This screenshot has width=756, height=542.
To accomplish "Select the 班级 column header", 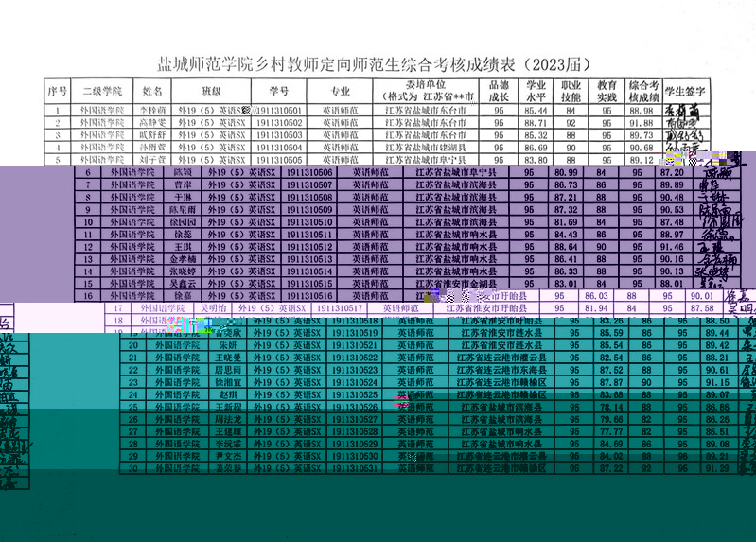I will tap(211, 91).
